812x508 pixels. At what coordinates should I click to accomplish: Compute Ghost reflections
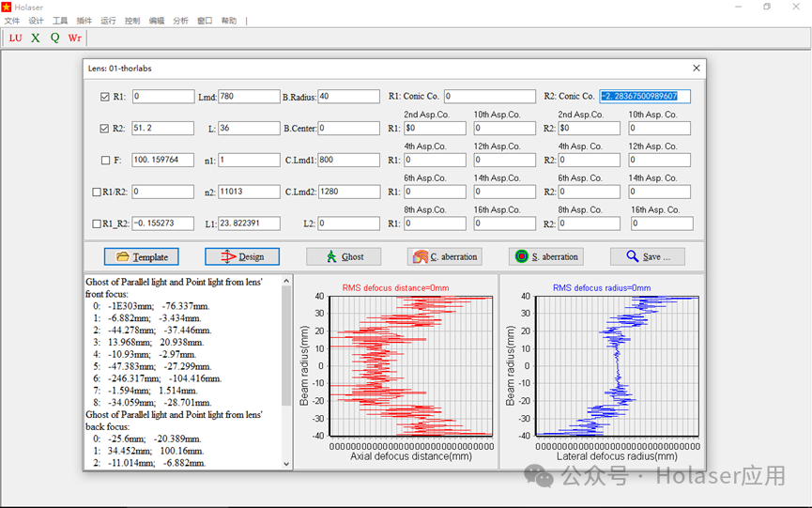344,257
